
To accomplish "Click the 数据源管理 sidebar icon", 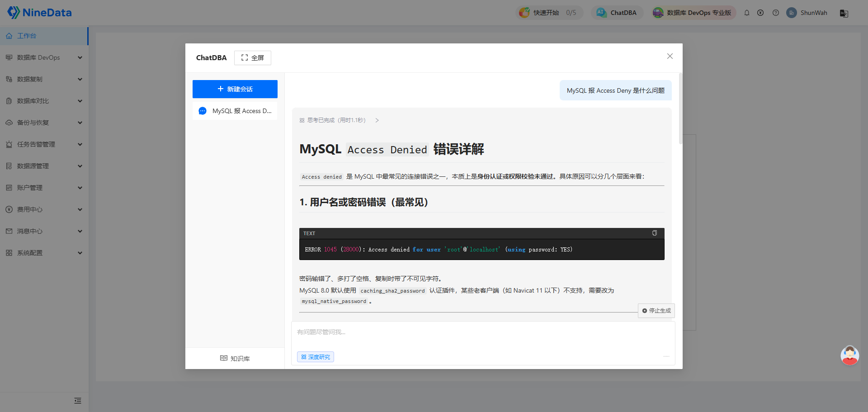I will (x=9, y=166).
